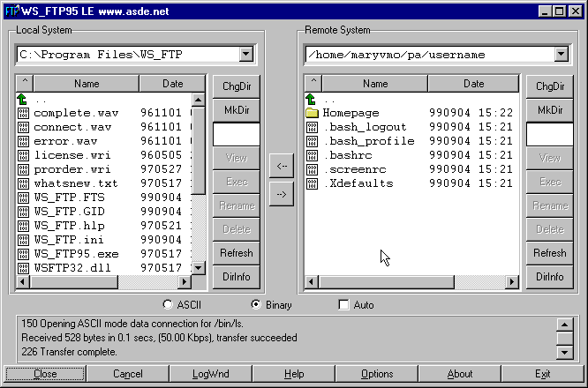Screen dimensions: 588x388
Task: Click the local MkDir button
Action: pos(237,110)
